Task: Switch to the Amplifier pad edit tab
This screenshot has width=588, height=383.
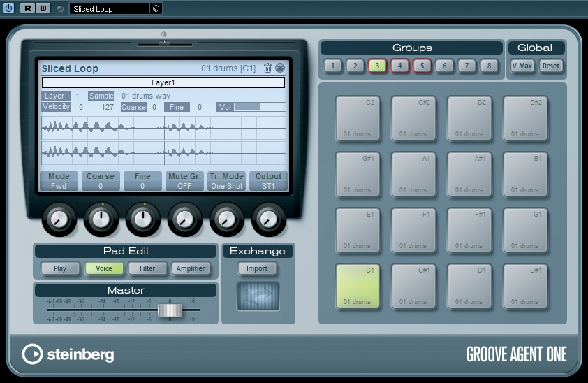Action: (191, 268)
